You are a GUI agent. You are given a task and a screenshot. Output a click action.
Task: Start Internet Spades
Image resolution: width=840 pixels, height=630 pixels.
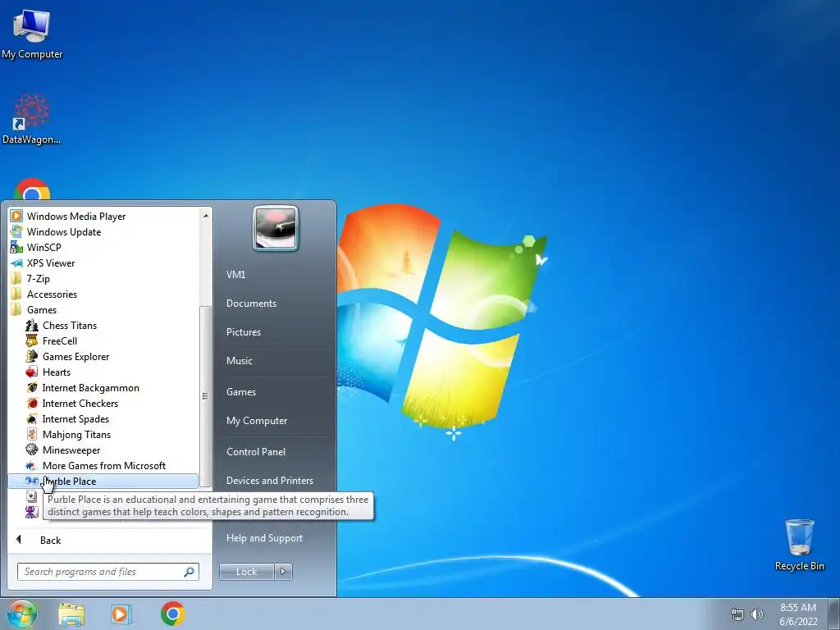pyautogui.click(x=75, y=419)
